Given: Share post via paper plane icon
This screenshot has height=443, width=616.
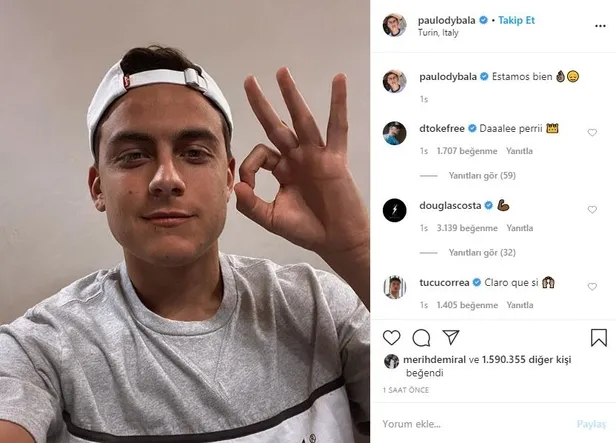Looking at the screenshot, I should [451, 337].
